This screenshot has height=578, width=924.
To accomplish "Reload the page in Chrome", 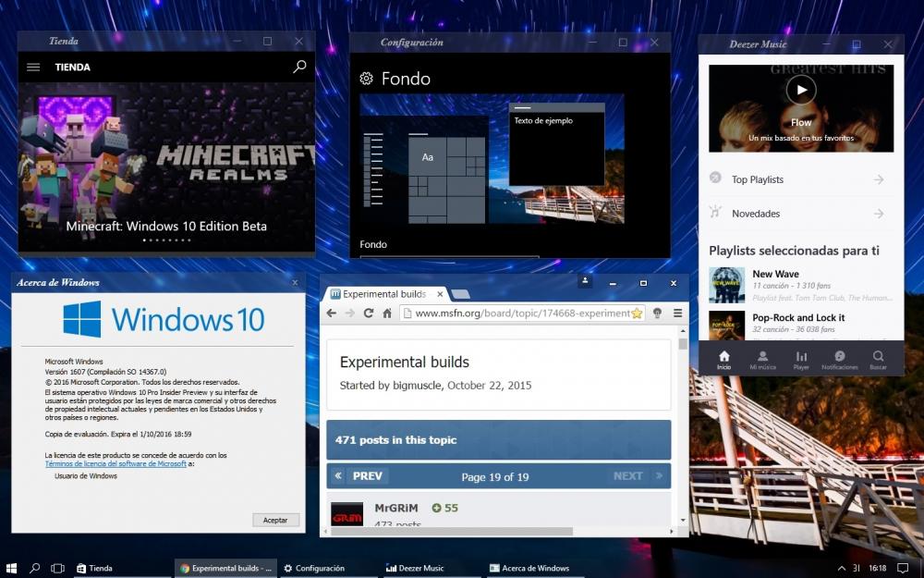I will [x=368, y=314].
